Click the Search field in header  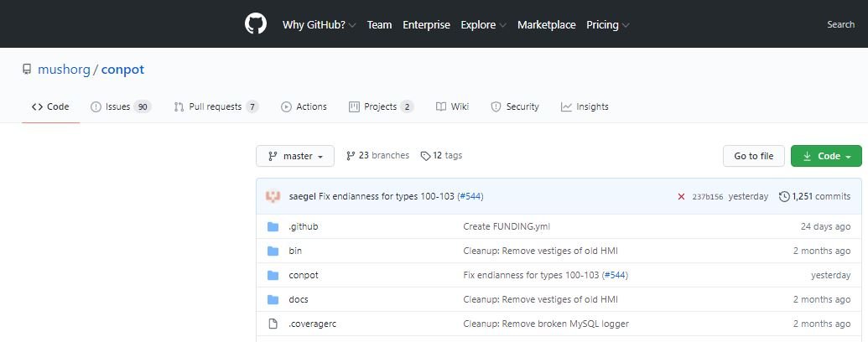coord(840,24)
